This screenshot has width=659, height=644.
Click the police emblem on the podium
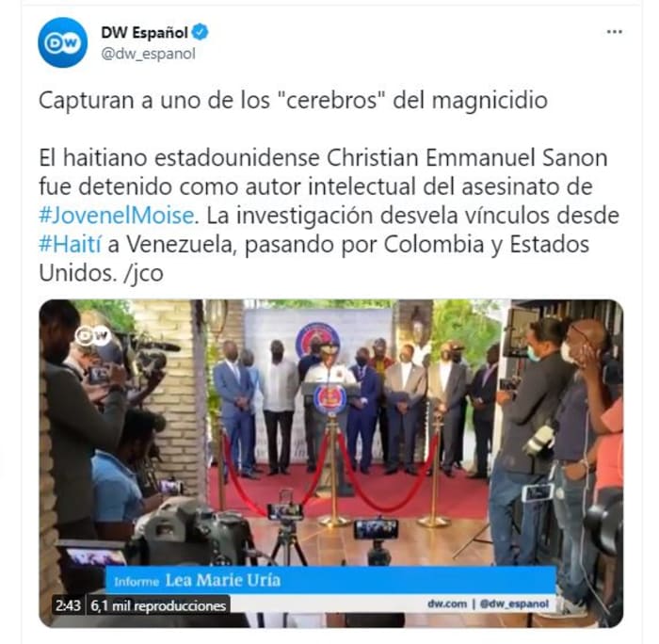[330, 397]
